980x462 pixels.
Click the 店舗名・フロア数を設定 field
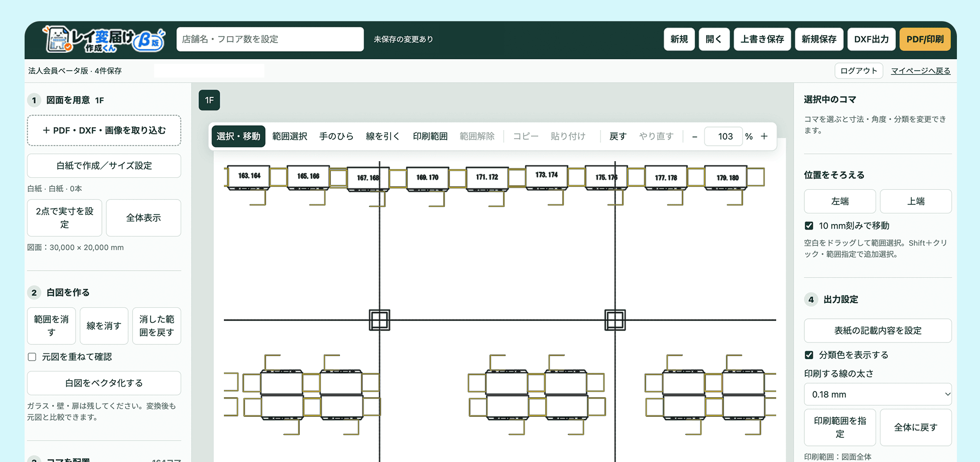tap(270, 39)
